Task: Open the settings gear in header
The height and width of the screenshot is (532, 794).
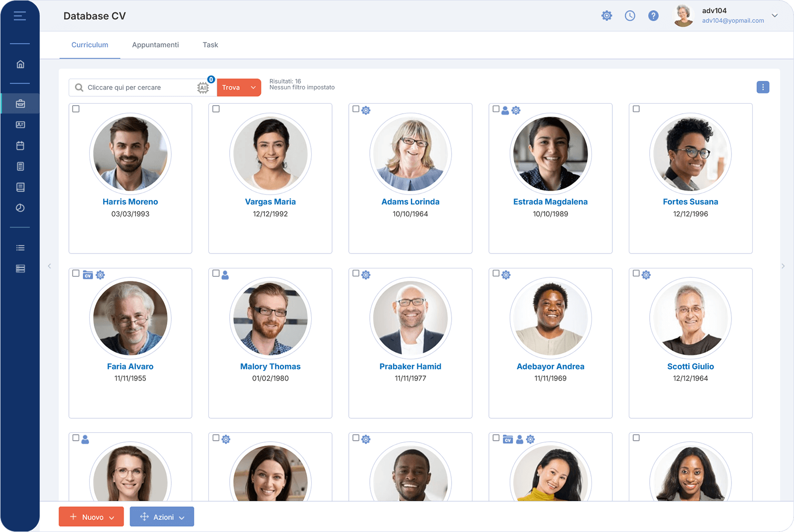Action: click(606, 16)
